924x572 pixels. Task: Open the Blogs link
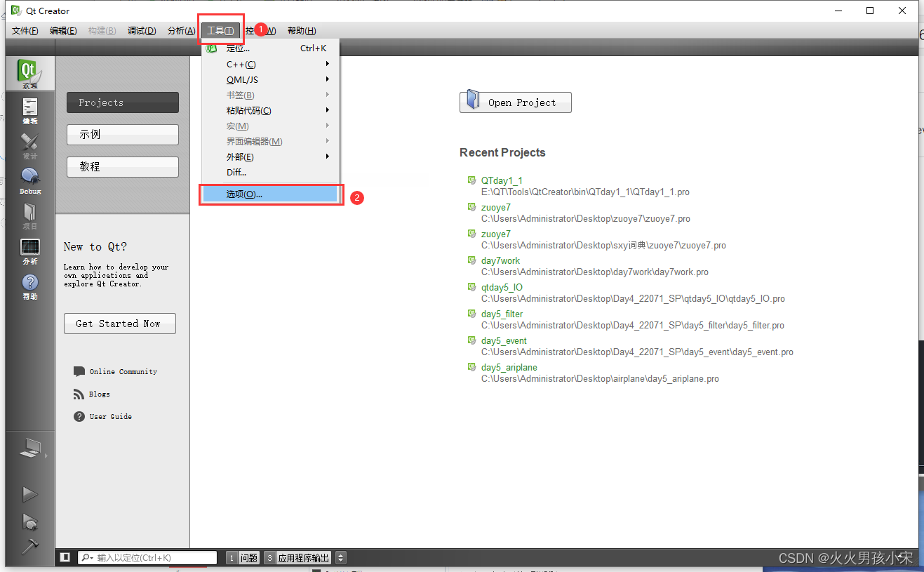100,394
